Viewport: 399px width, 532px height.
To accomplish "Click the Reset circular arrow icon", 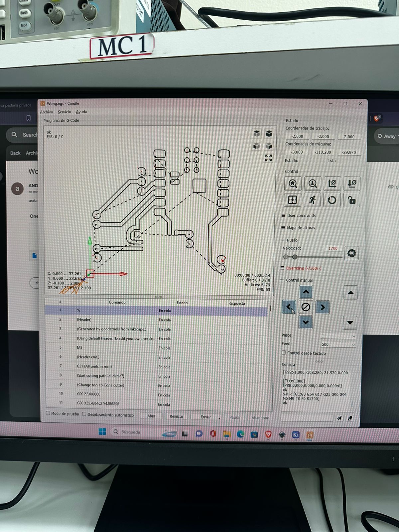I will (x=332, y=200).
